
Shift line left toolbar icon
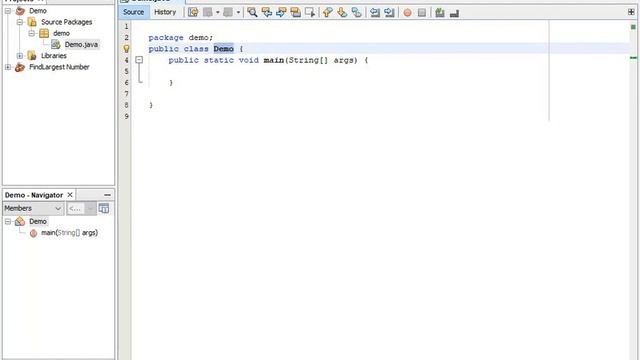[375, 12]
